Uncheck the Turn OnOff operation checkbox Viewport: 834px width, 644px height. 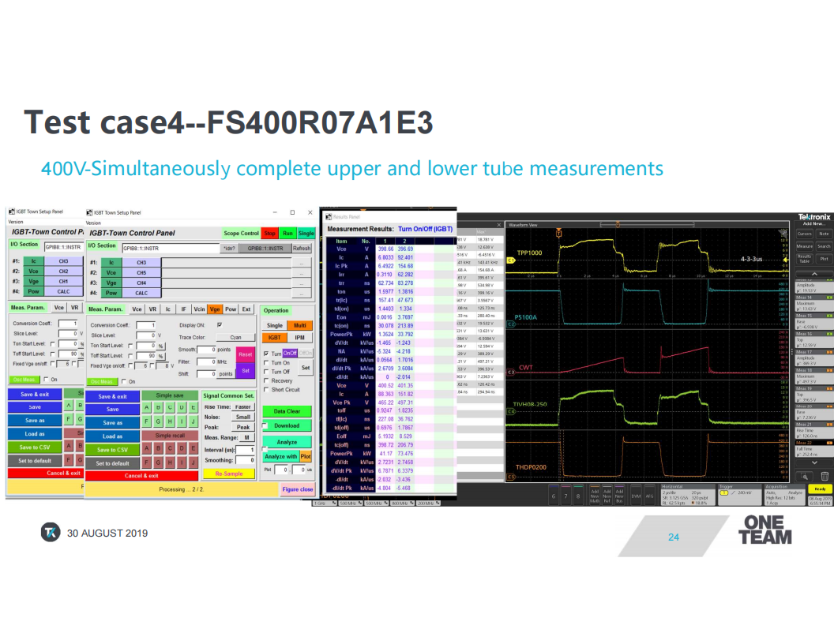(266, 354)
